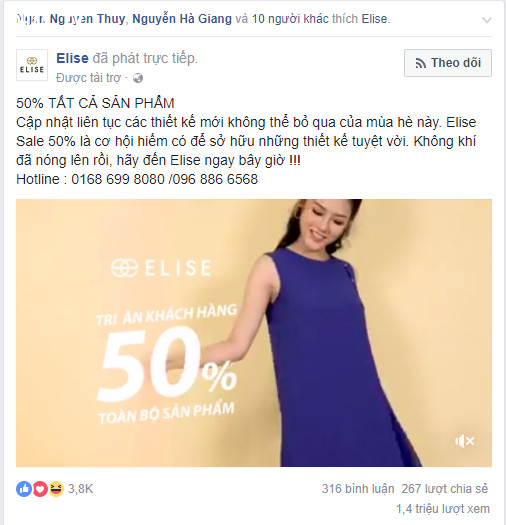Open Nguyen Thuy's profile link
The image size is (506, 525).
(88, 19)
